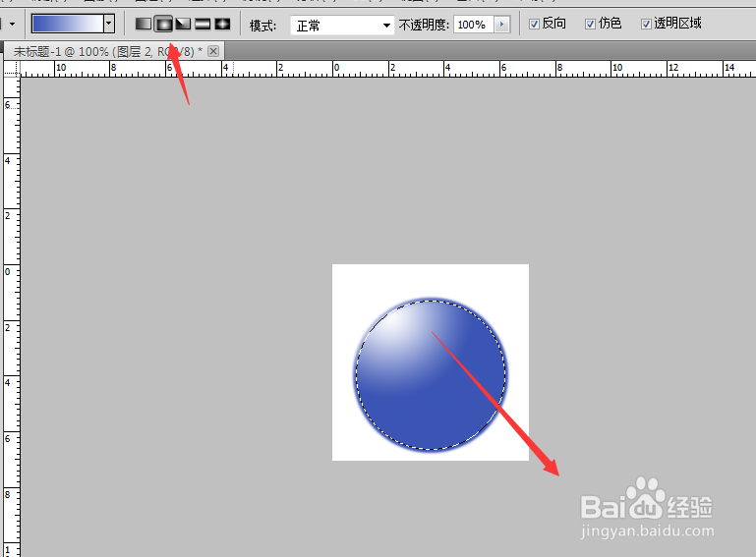Open the gradient picker dropdown arrow
This screenshot has height=557, width=756.
(109, 24)
